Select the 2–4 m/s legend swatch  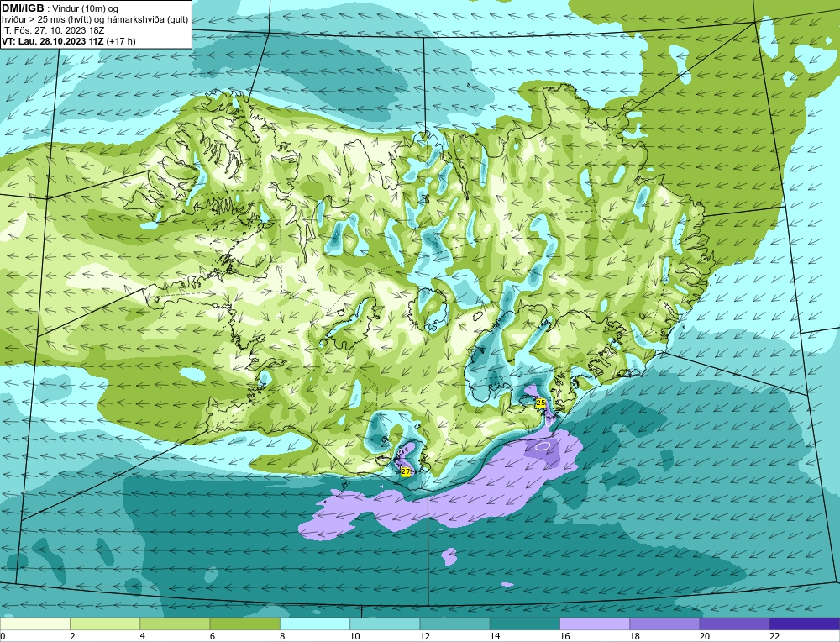pyautogui.click(x=105, y=624)
